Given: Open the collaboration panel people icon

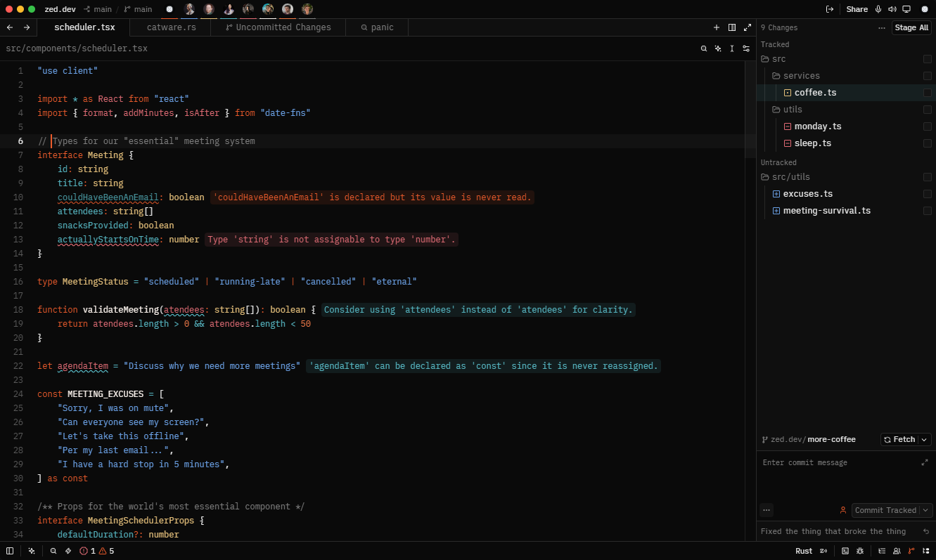Looking at the screenshot, I should pyautogui.click(x=897, y=551).
